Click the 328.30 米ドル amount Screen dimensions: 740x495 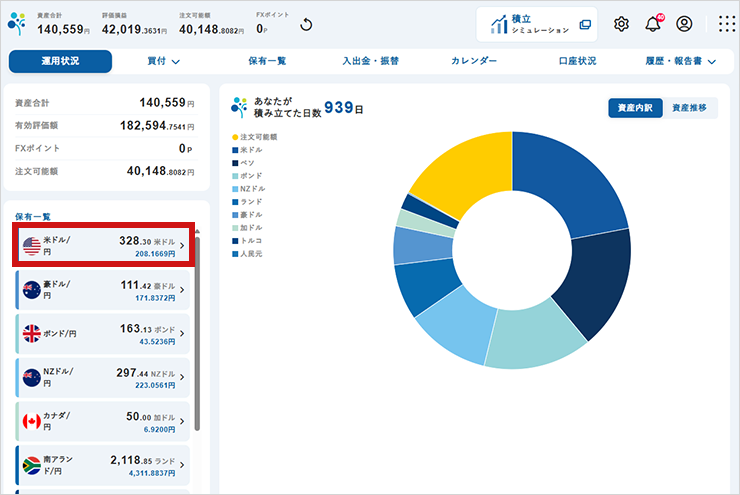coord(147,241)
